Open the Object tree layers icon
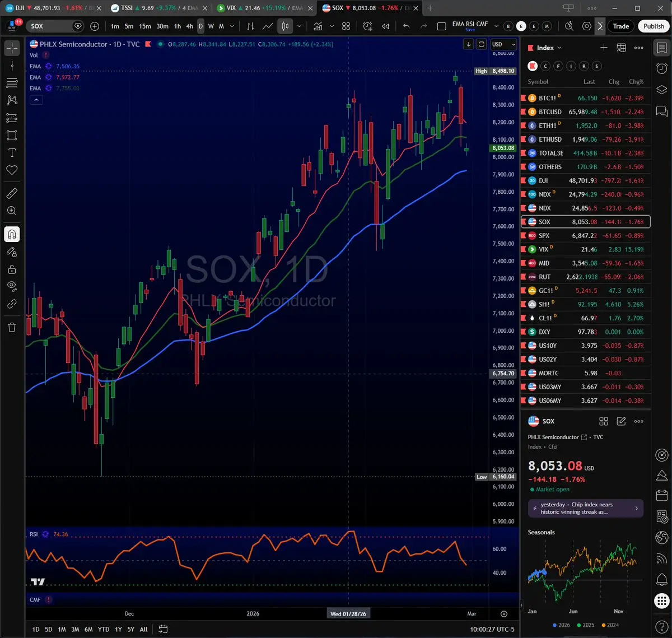 (662, 90)
